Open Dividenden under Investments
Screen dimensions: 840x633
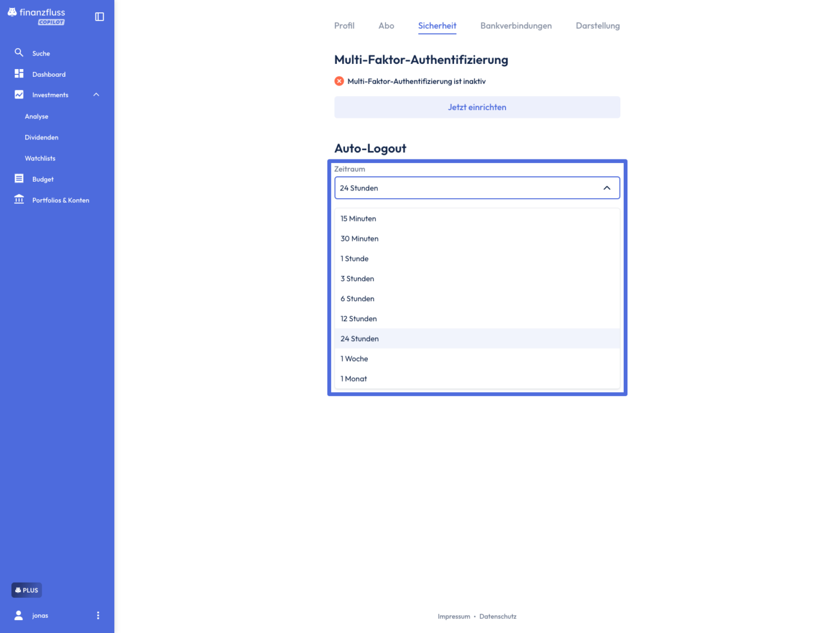click(x=42, y=138)
